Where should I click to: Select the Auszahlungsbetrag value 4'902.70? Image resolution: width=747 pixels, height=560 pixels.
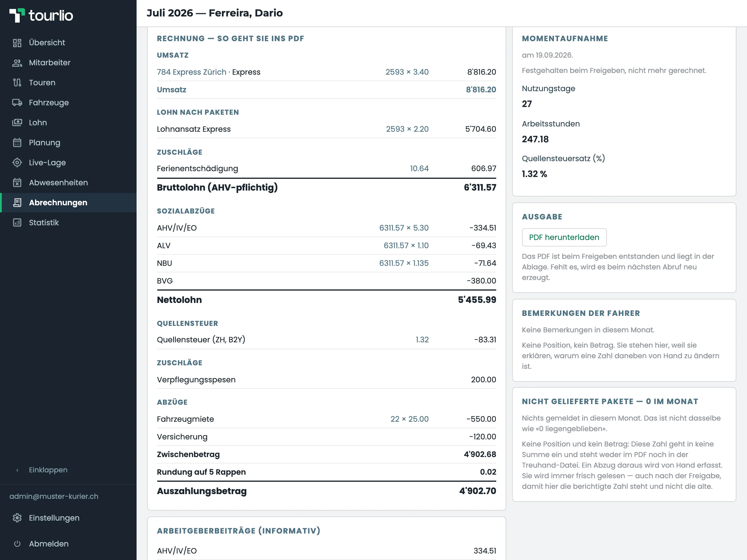click(477, 491)
